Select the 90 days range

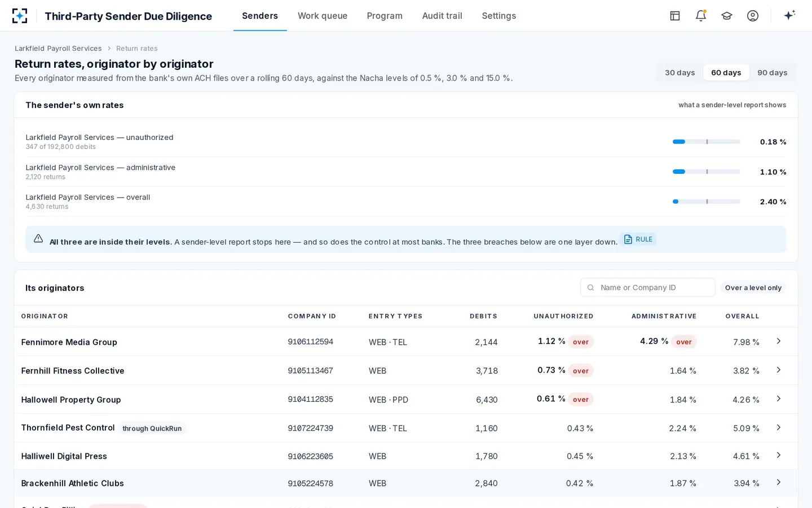[x=773, y=73]
